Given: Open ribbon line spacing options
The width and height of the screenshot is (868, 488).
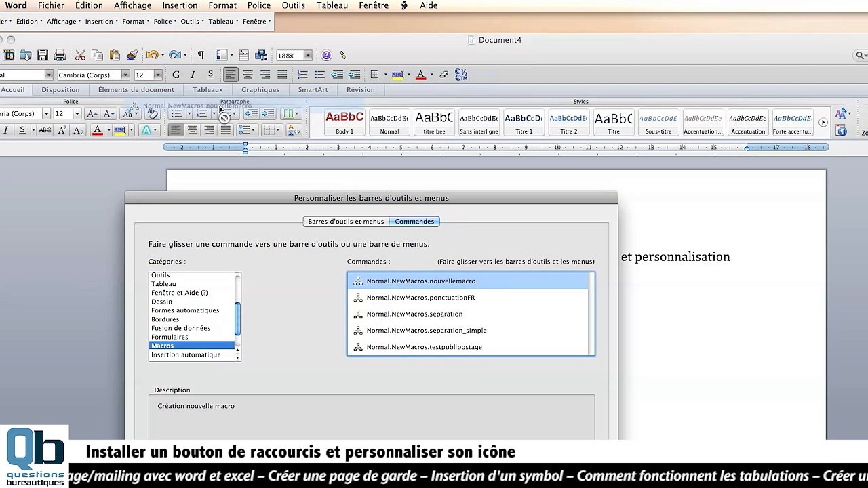Looking at the screenshot, I should pyautogui.click(x=246, y=130).
